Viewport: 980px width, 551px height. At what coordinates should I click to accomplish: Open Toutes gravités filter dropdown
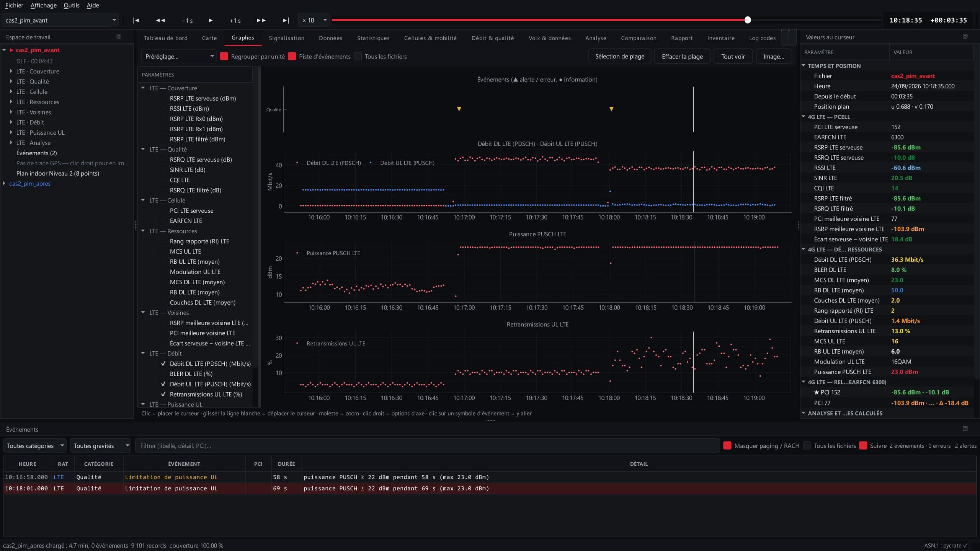[101, 445]
